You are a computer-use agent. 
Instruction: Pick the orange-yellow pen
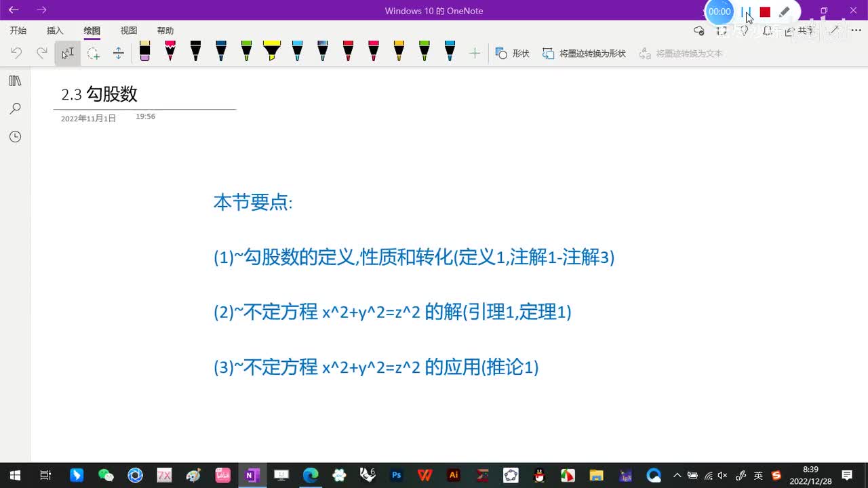tap(399, 52)
